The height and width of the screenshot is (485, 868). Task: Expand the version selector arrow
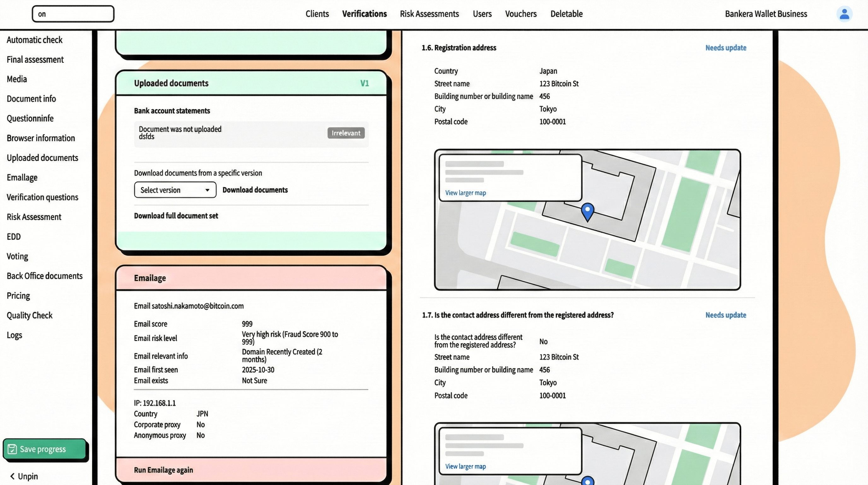point(207,190)
